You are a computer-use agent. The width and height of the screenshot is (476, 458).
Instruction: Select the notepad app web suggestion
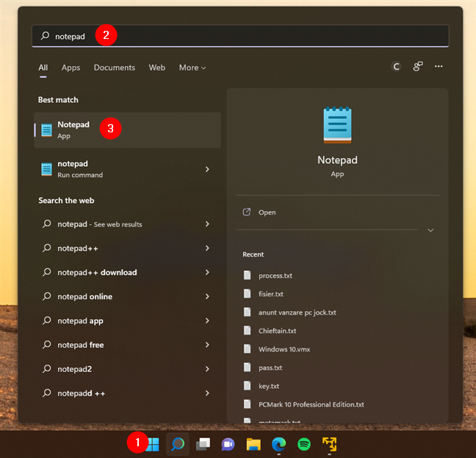point(128,321)
